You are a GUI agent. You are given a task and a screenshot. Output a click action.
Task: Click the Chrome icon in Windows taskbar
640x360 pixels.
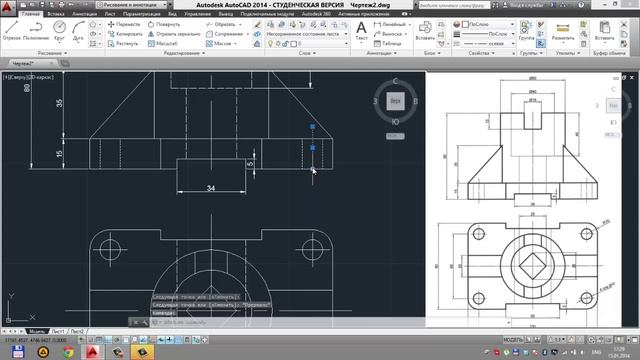click(x=68, y=352)
